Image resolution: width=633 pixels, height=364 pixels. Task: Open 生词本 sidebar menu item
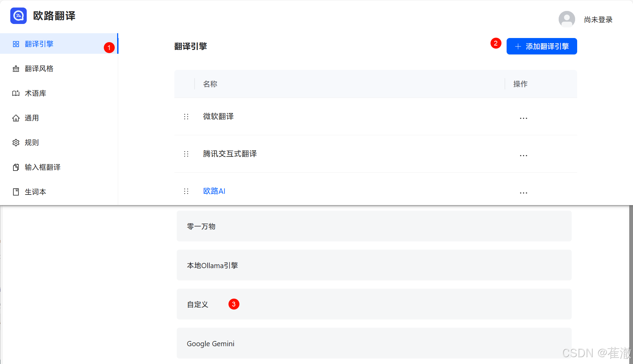click(59, 192)
